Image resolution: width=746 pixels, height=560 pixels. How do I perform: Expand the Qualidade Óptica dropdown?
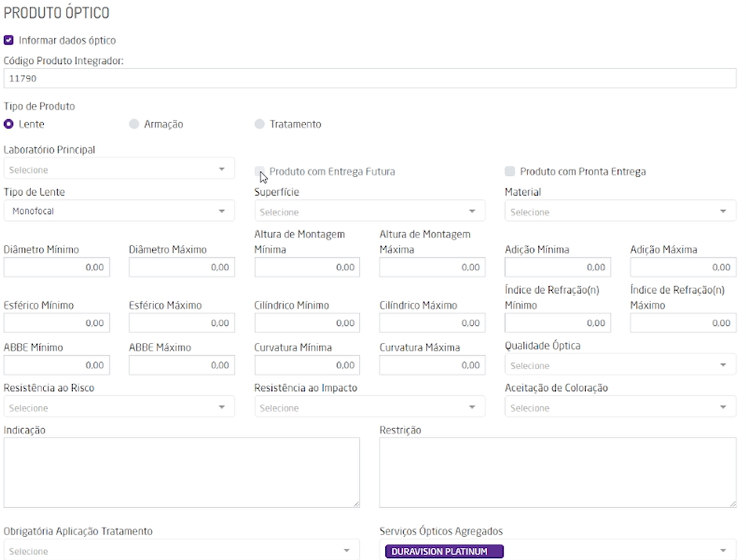(620, 365)
